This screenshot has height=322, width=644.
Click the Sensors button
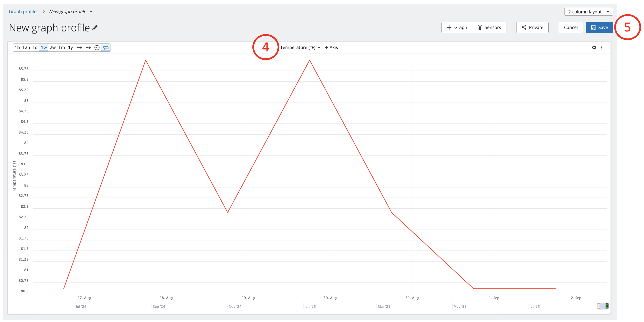[x=489, y=28]
